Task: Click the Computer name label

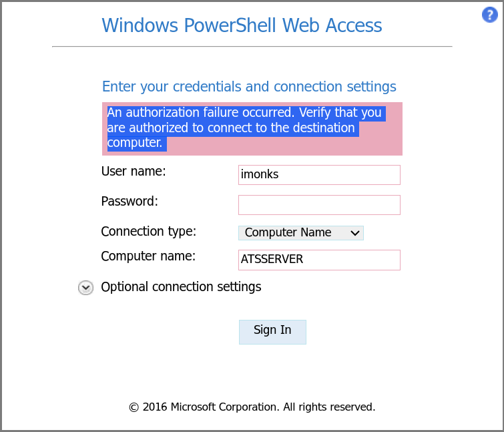Action: [x=148, y=256]
